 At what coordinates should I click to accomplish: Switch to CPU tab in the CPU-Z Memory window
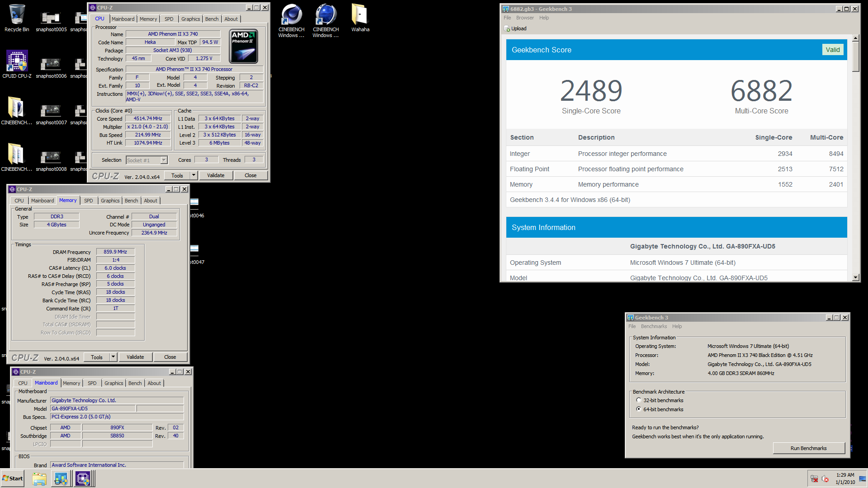pyautogui.click(x=19, y=201)
